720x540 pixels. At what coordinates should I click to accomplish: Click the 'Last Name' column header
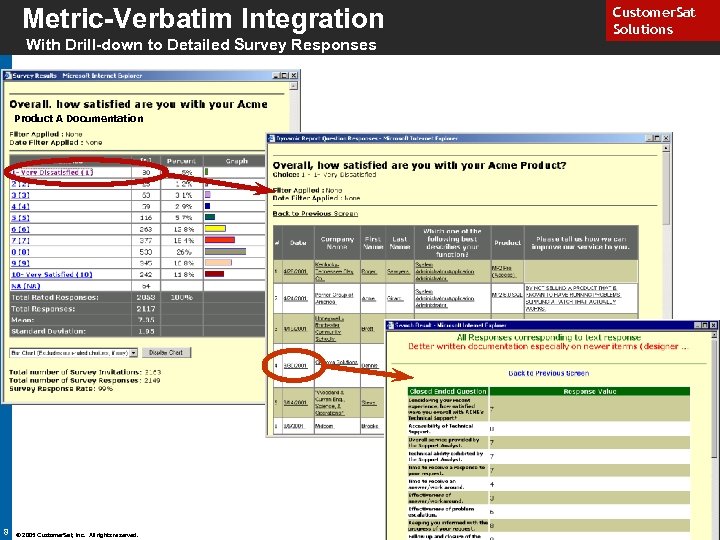pos(399,243)
